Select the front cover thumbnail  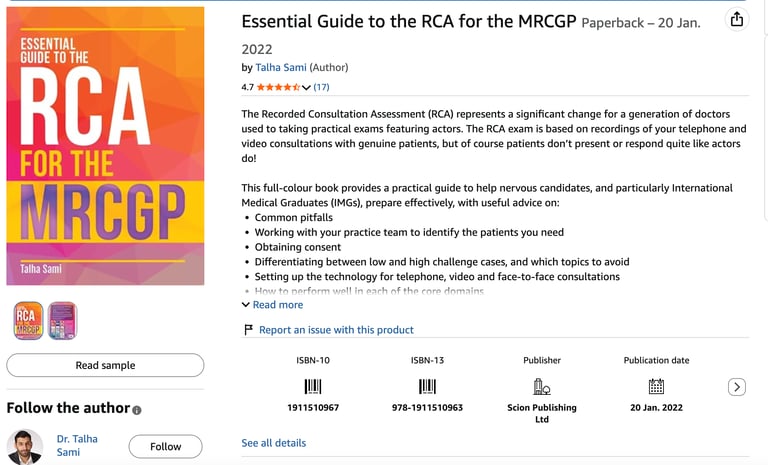coord(28,321)
